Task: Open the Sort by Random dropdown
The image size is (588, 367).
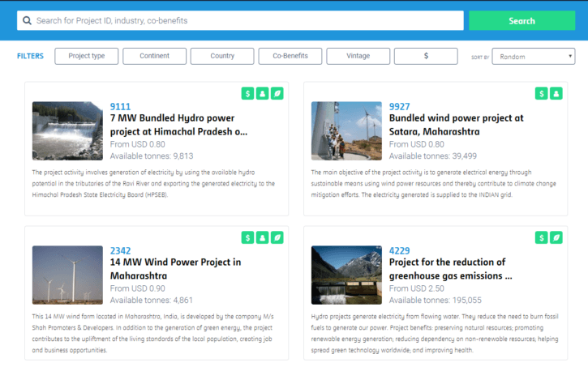Action: [x=534, y=57]
